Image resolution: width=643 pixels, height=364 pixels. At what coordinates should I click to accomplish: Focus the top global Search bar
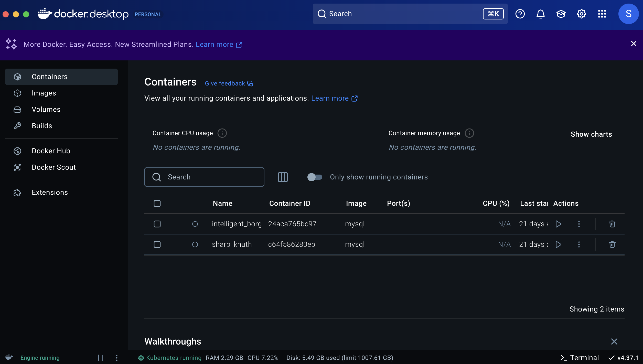(x=410, y=14)
